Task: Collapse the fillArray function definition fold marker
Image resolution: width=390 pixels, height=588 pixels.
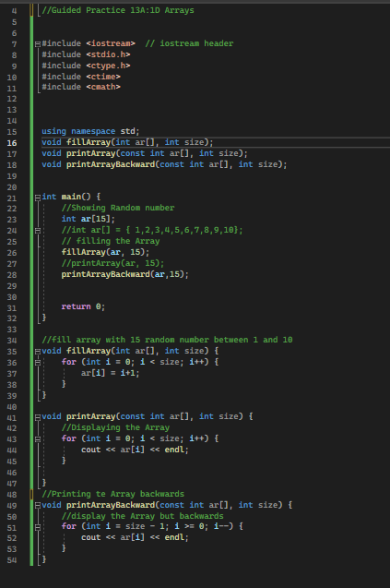Action: click(x=38, y=352)
